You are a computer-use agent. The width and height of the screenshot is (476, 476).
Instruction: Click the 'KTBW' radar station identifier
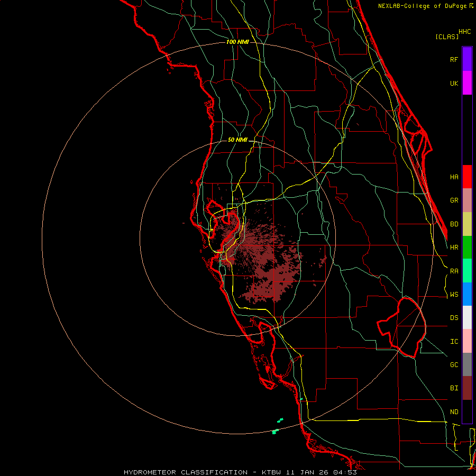[271, 472]
